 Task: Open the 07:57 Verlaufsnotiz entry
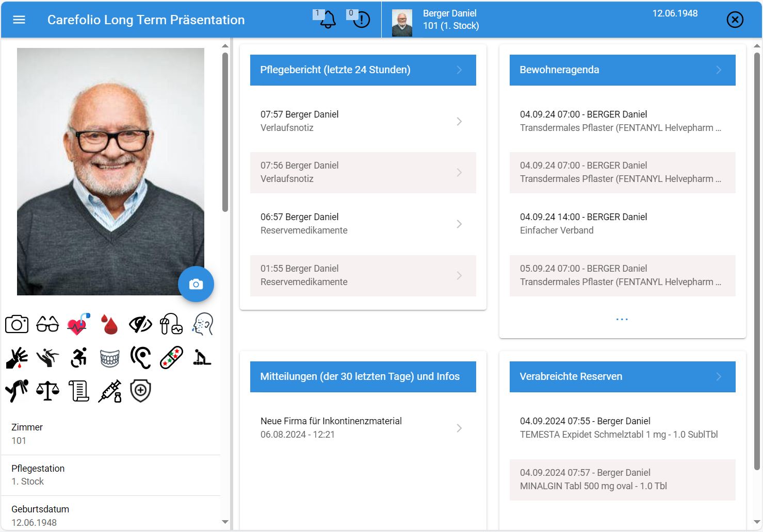click(x=363, y=121)
